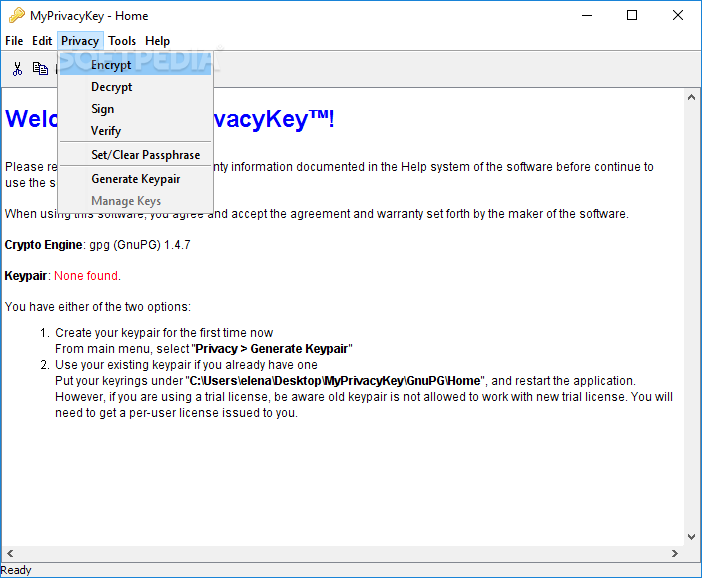This screenshot has height=578, width=702.
Task: Choose Verify in the Privacy menu
Action: [x=135, y=131]
